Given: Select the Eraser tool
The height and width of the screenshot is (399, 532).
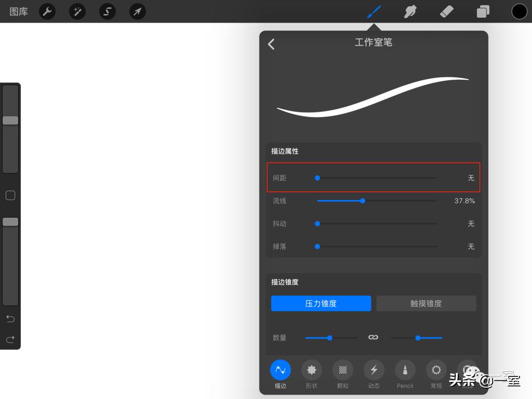Looking at the screenshot, I should pos(446,11).
